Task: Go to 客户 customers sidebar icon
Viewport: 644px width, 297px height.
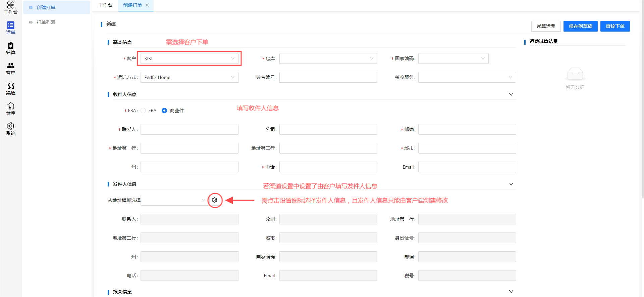Action: coord(11,68)
